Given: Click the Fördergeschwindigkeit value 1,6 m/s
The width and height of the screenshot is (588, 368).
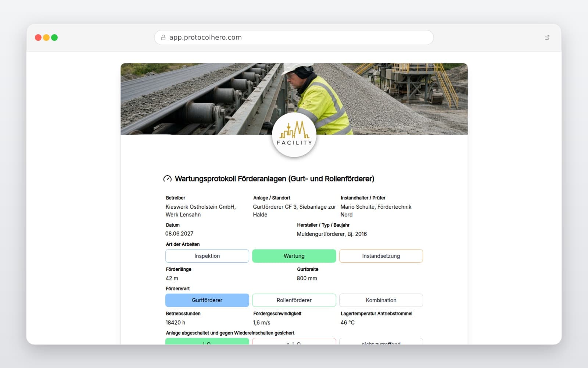Looking at the screenshot, I should click(262, 322).
